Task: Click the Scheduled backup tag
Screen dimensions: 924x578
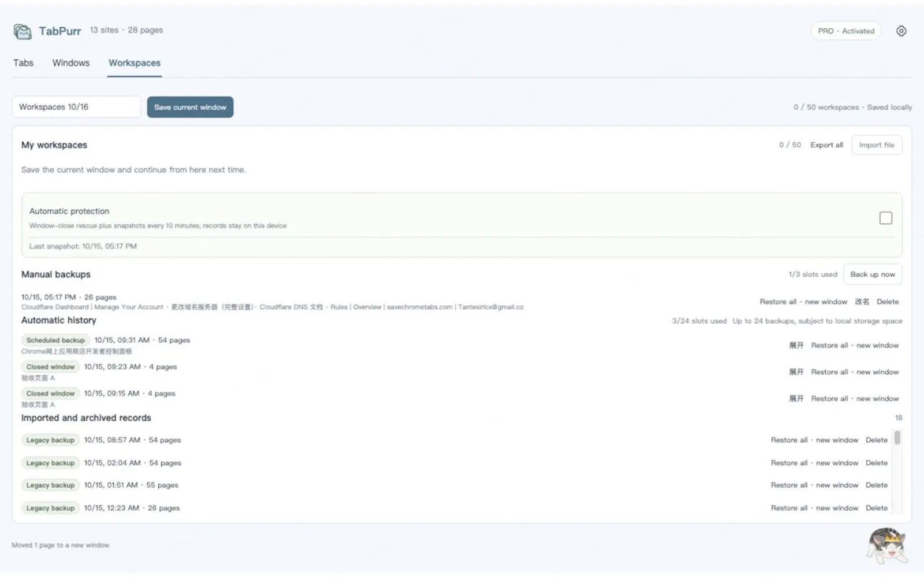Action: tap(55, 340)
